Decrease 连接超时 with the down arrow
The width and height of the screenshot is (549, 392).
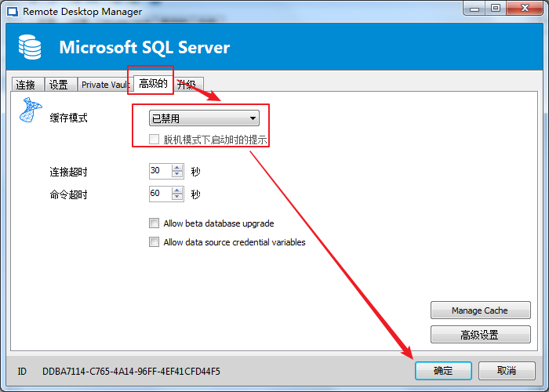pyautogui.click(x=177, y=175)
